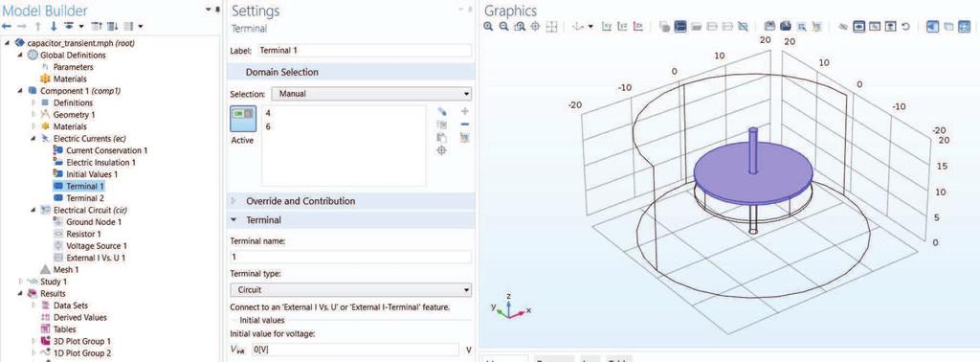Click the Select Domains icon in Graphics toolbar
Image resolution: width=980 pixels, height=362 pixels.
[680, 26]
